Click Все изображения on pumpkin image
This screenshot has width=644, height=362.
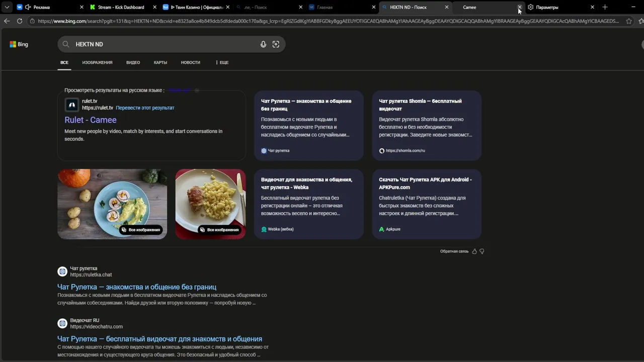pyautogui.click(x=141, y=230)
